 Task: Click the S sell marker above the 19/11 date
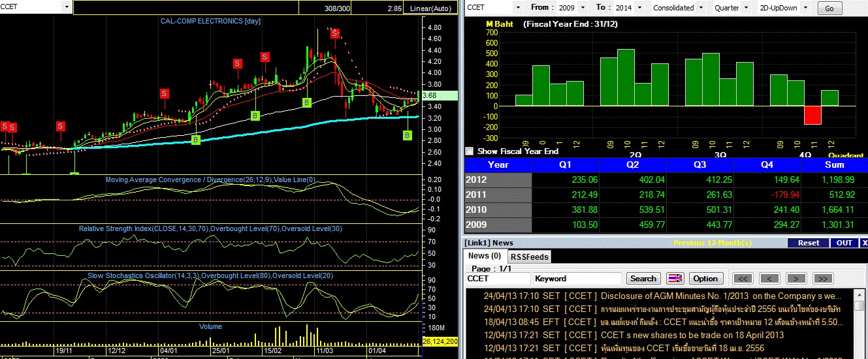coord(60,126)
